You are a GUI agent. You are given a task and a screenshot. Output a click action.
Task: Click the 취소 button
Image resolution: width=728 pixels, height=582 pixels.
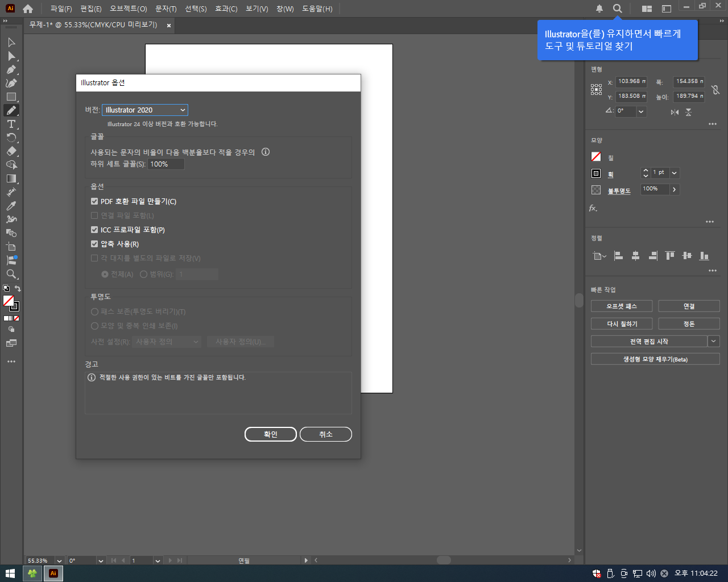point(326,434)
